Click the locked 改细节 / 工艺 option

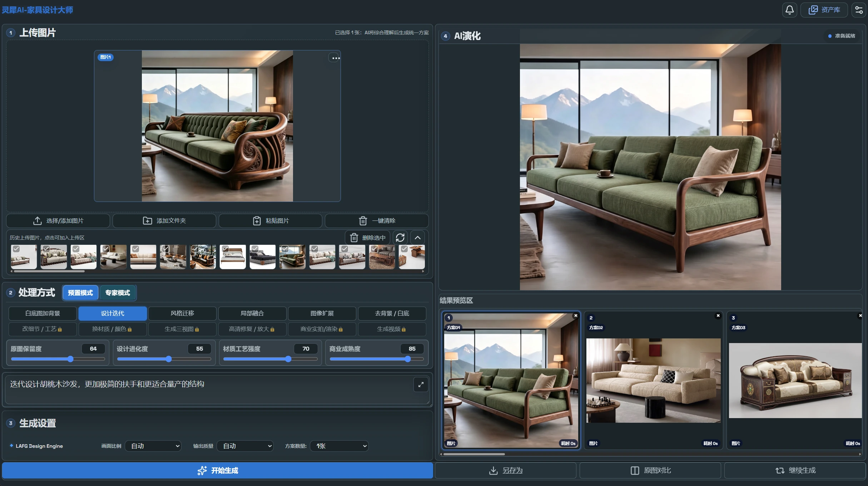click(x=43, y=329)
